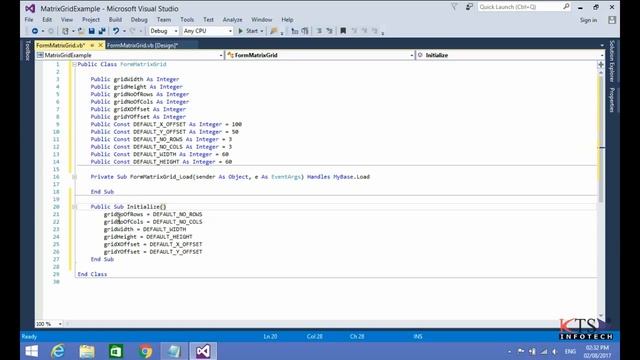640x360 pixels.
Task: Close the FormMatrixGrid.vb code tab
Action: [100, 45]
